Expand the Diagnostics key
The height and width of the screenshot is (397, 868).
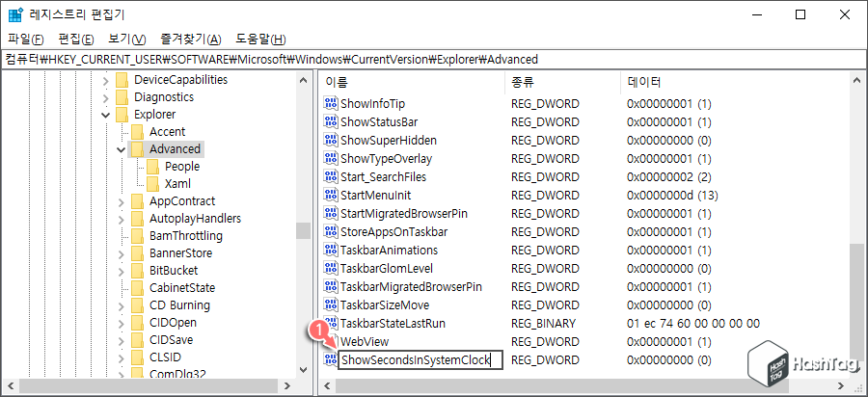click(x=106, y=98)
